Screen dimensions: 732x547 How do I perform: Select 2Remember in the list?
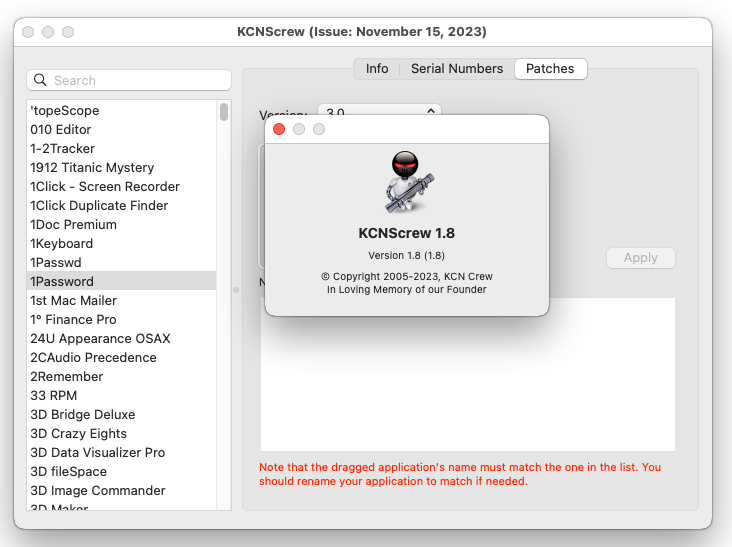pyautogui.click(x=121, y=377)
